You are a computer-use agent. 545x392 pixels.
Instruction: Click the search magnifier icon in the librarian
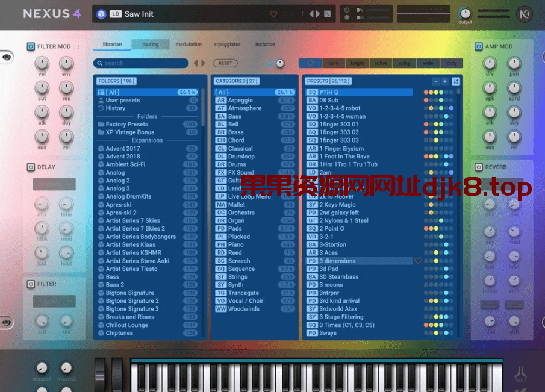(x=99, y=63)
